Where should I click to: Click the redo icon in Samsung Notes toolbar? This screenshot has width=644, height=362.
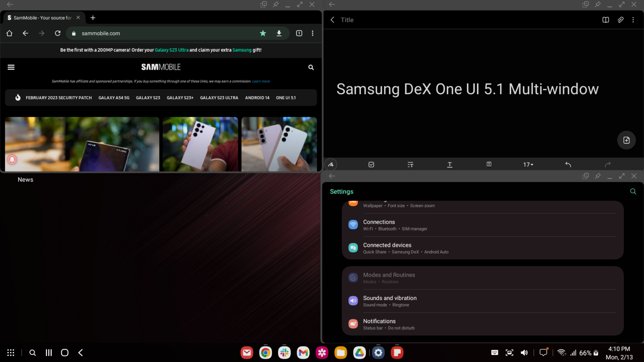[608, 164]
